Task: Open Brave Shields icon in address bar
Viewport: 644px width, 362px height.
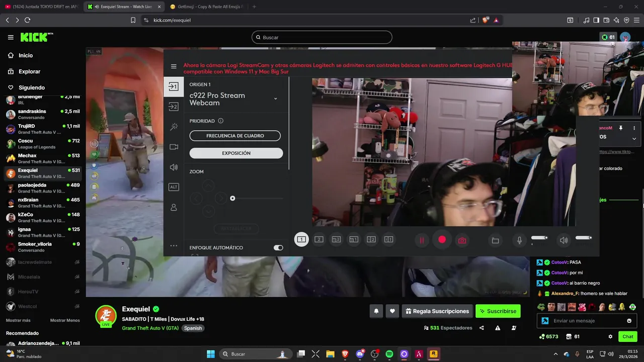Action: 485,20
